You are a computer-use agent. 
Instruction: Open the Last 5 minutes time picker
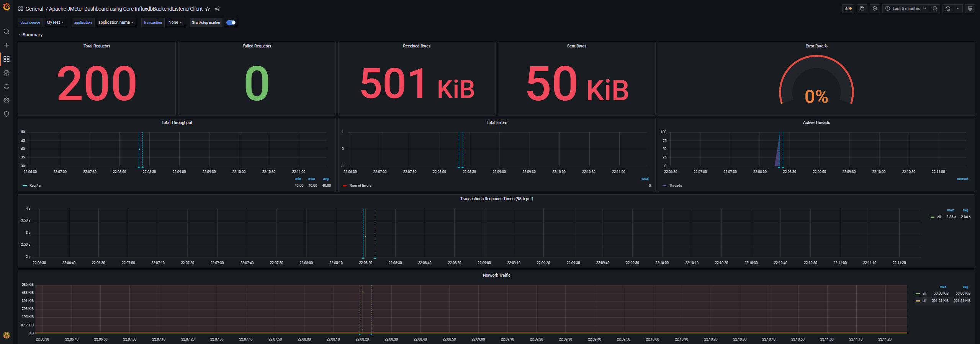(x=906, y=8)
